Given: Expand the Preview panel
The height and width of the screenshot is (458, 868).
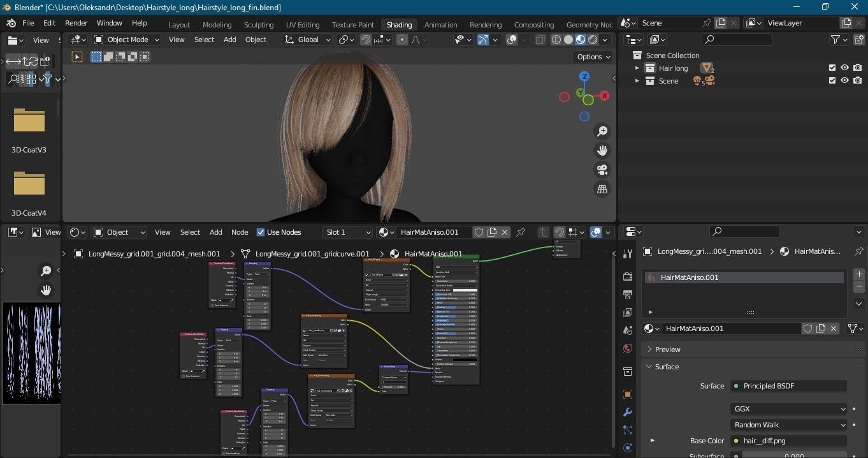Looking at the screenshot, I should pos(649,350).
